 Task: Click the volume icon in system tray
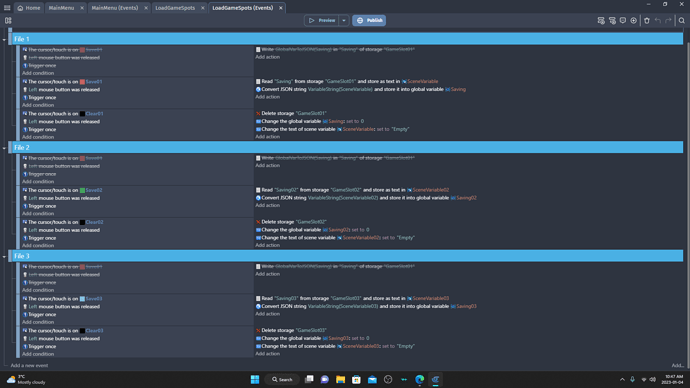pos(653,379)
